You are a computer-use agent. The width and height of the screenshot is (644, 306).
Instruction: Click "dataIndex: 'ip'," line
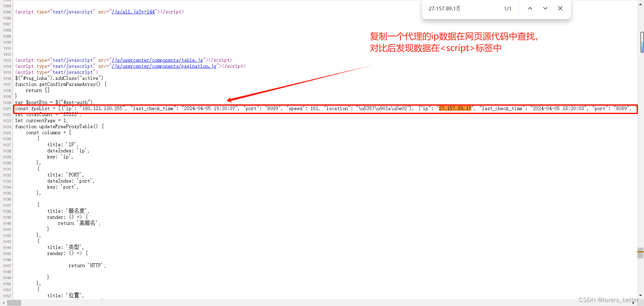coord(68,151)
